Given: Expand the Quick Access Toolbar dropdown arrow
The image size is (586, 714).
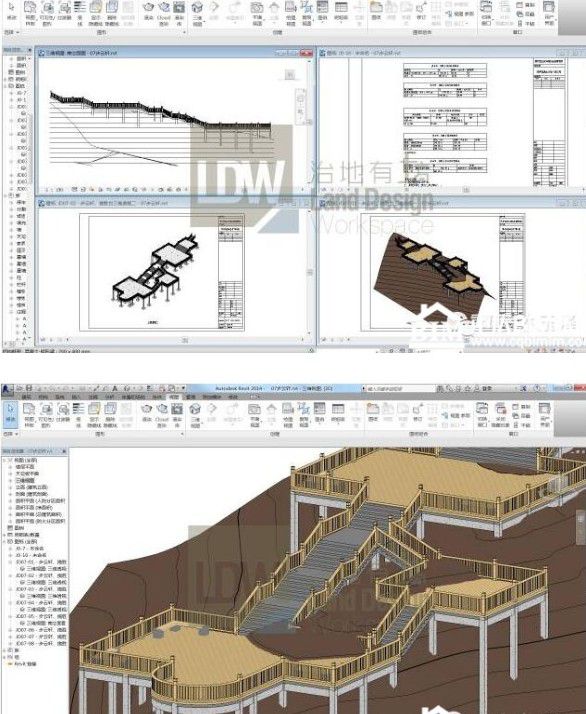Looking at the screenshot, I should pyautogui.click(x=182, y=388).
